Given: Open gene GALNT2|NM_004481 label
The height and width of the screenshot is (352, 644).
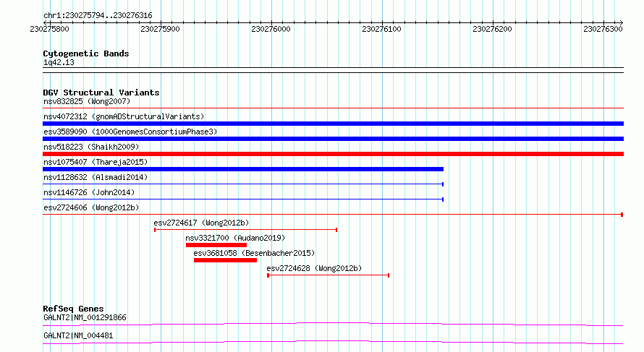Looking at the screenshot, I should (x=78, y=335).
